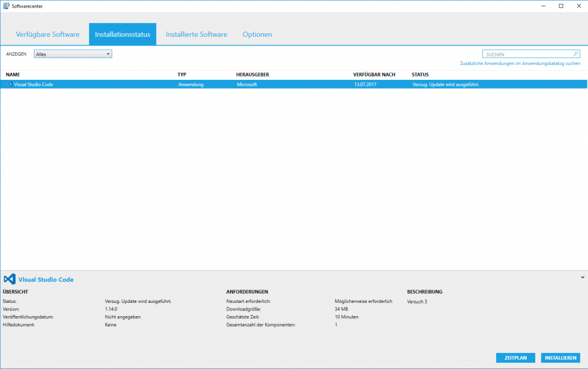Open the Anwendungskatalog search link
This screenshot has width=588, height=369.
pyautogui.click(x=520, y=63)
